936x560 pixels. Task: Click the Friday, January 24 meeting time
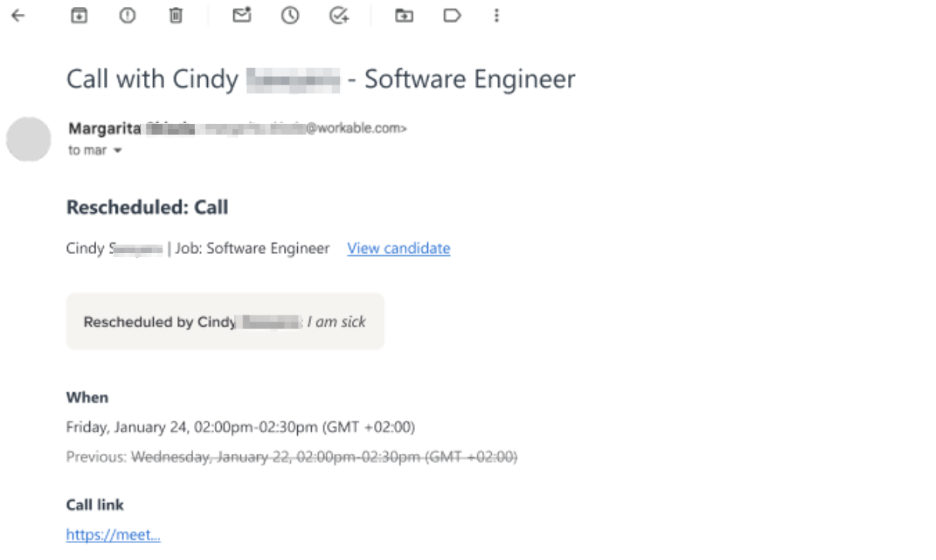[x=240, y=427]
